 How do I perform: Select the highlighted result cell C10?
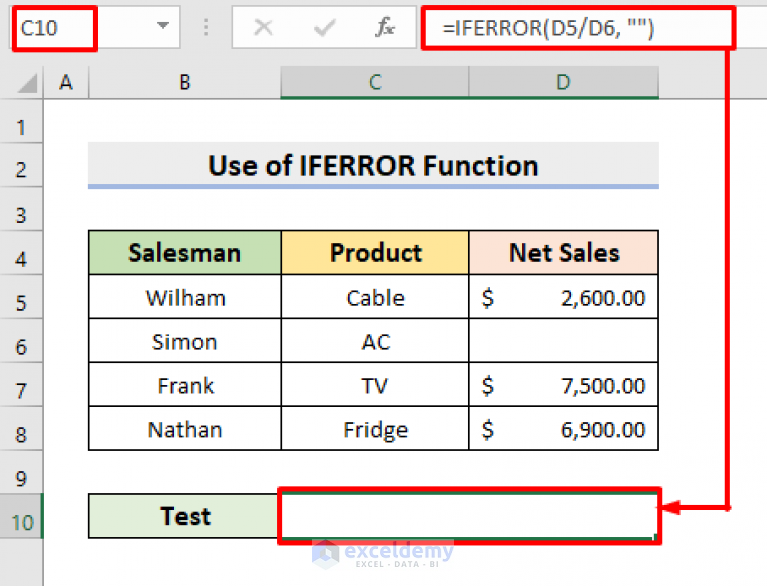point(469,516)
